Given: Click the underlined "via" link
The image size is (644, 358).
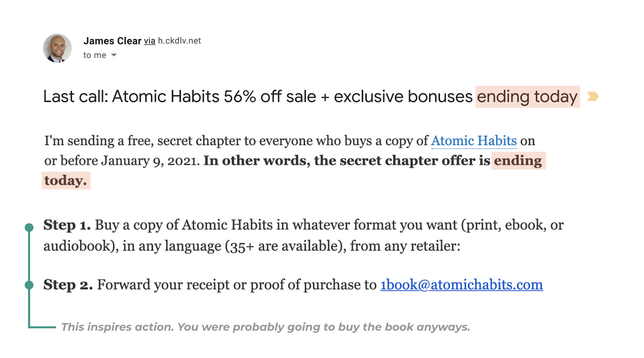Looking at the screenshot, I should coord(149,41).
